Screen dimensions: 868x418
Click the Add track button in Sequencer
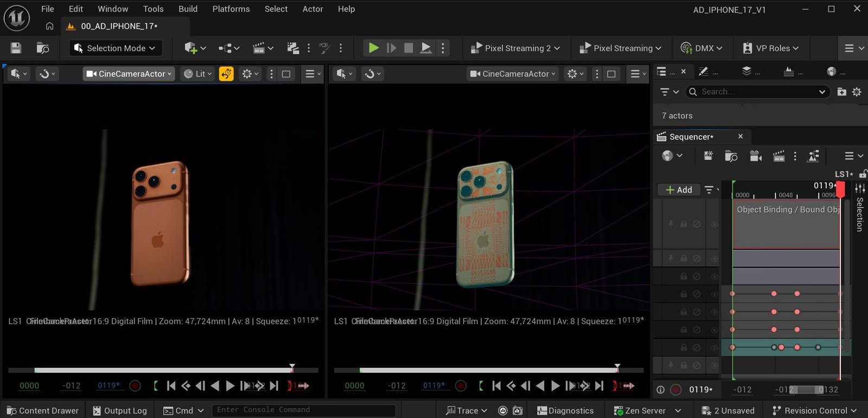tap(679, 190)
